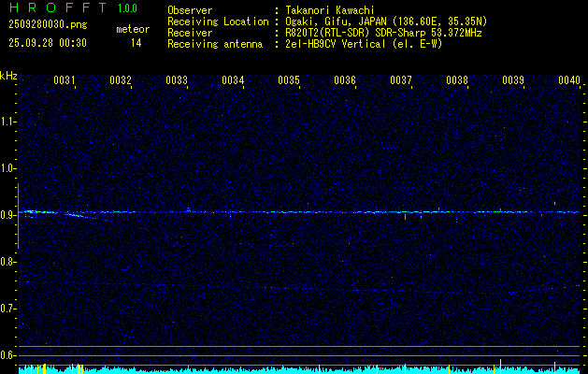Viewport: 588px width, 374px height.
Task: Click time marker 0032
Action: [121, 80]
